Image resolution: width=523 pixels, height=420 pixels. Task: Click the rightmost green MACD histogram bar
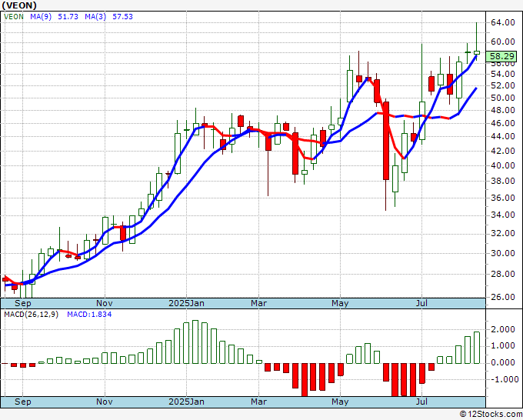pos(477,348)
